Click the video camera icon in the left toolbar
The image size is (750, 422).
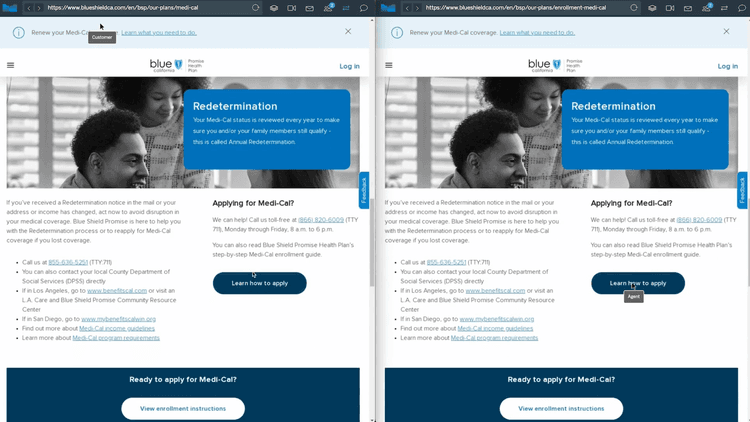(292, 8)
